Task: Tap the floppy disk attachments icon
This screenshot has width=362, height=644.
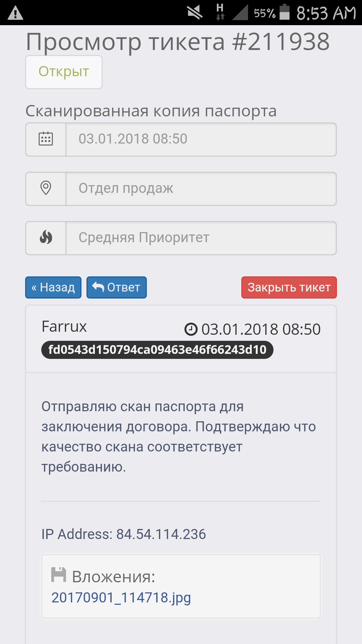Action: (x=59, y=575)
